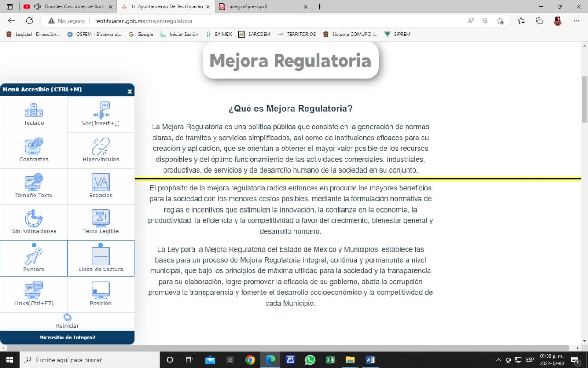Open Links (Ctrl+F7) list
Image resolution: width=588 pixels, height=368 pixels.
coord(34,294)
